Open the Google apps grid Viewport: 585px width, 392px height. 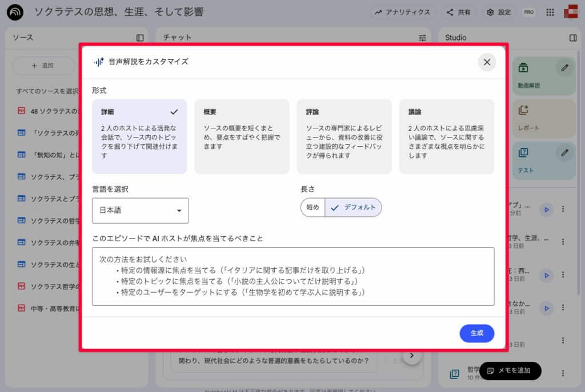[x=550, y=12]
